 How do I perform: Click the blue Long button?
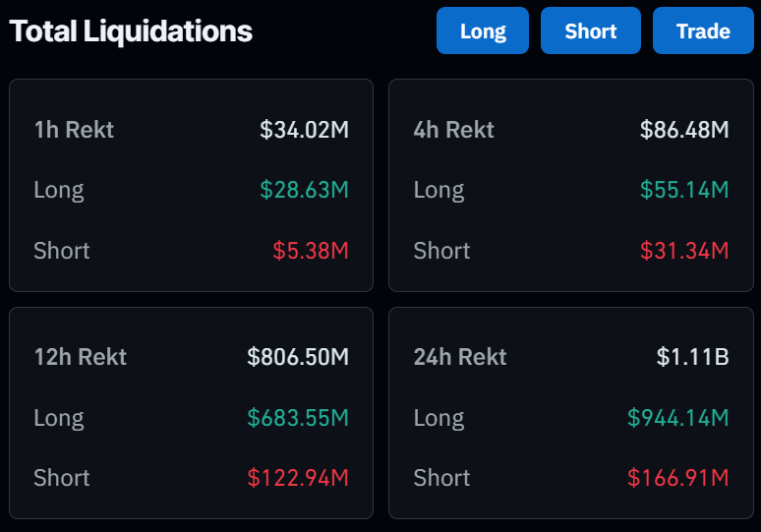(x=483, y=30)
